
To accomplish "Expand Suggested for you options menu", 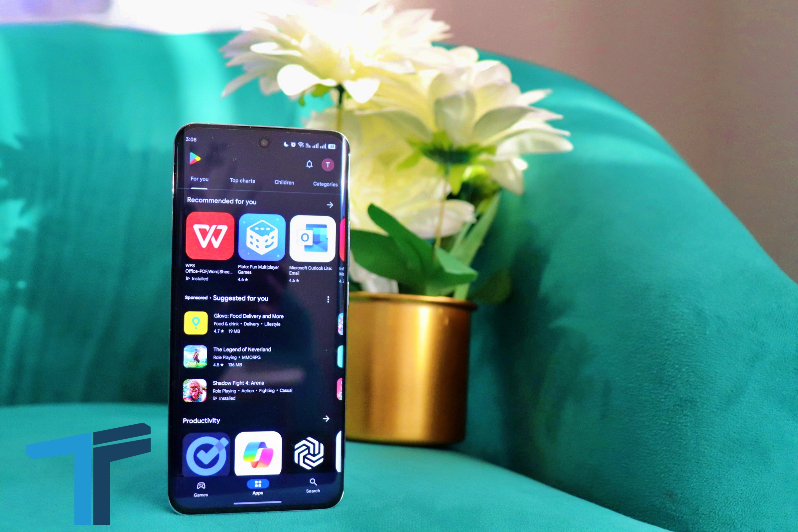I will [331, 299].
